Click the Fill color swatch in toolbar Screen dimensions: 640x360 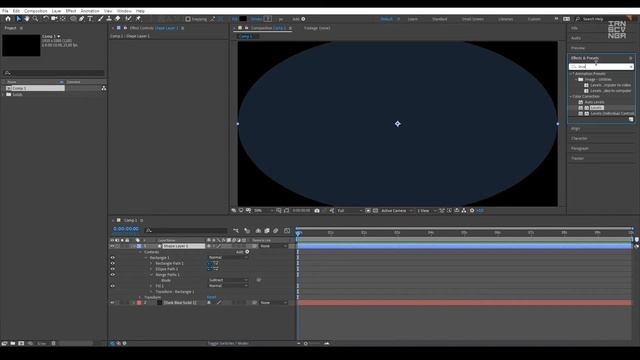click(x=243, y=19)
